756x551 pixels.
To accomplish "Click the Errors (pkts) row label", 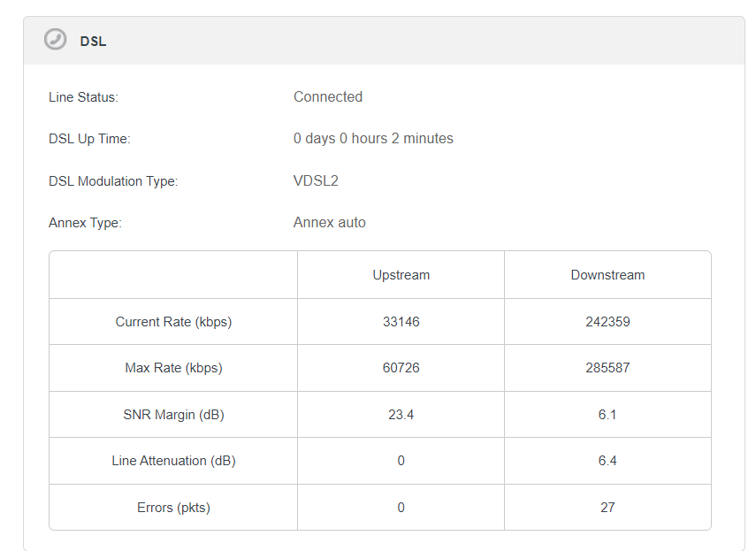I will pos(173,508).
